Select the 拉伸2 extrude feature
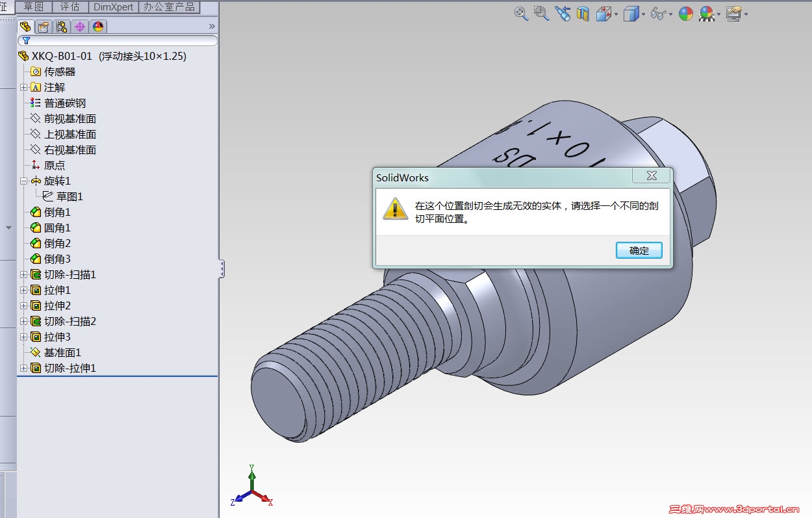The height and width of the screenshot is (518, 812). point(51,305)
